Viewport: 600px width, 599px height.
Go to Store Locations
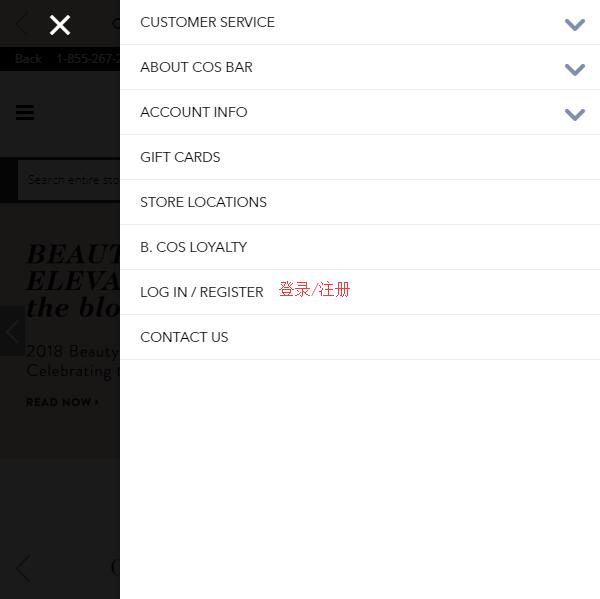pyautogui.click(x=360, y=202)
